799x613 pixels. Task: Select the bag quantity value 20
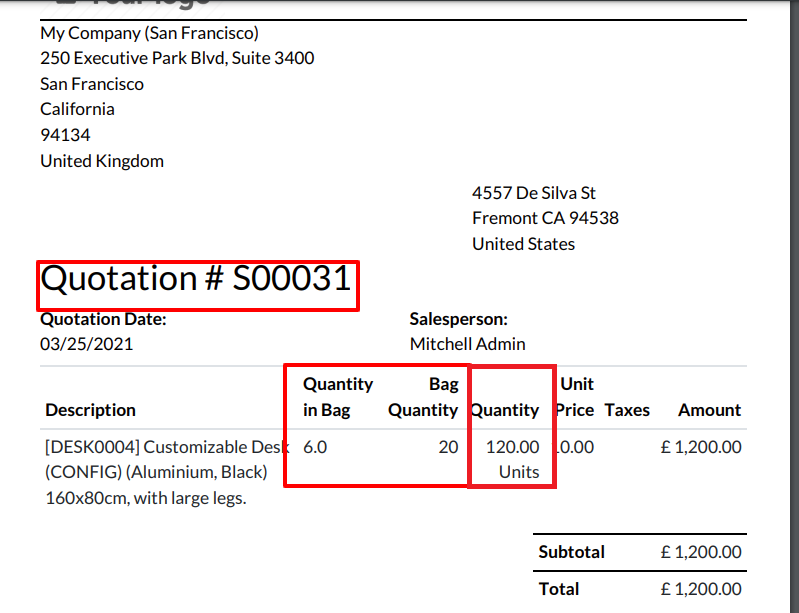(x=448, y=447)
